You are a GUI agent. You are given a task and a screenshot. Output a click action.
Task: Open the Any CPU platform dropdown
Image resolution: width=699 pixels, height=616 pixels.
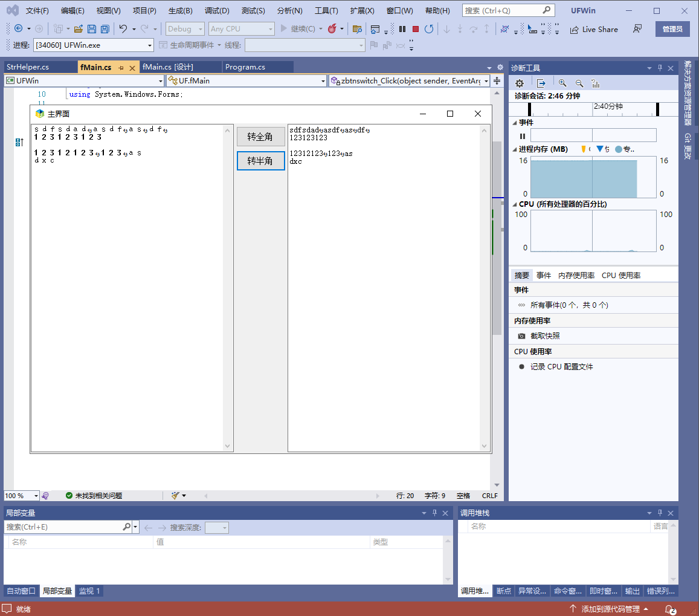click(241, 29)
